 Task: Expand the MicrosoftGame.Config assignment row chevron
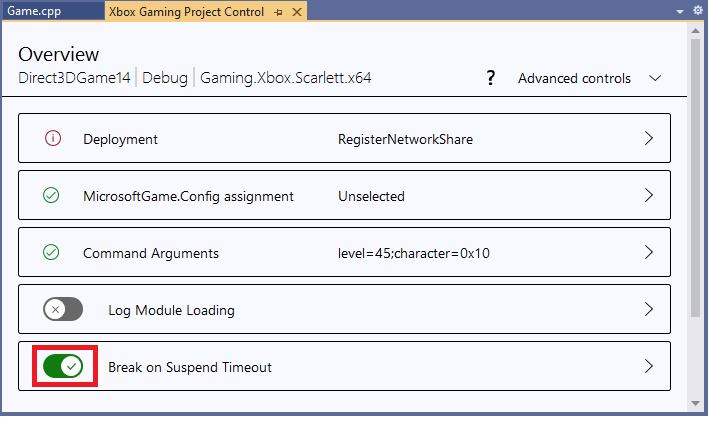tap(649, 196)
